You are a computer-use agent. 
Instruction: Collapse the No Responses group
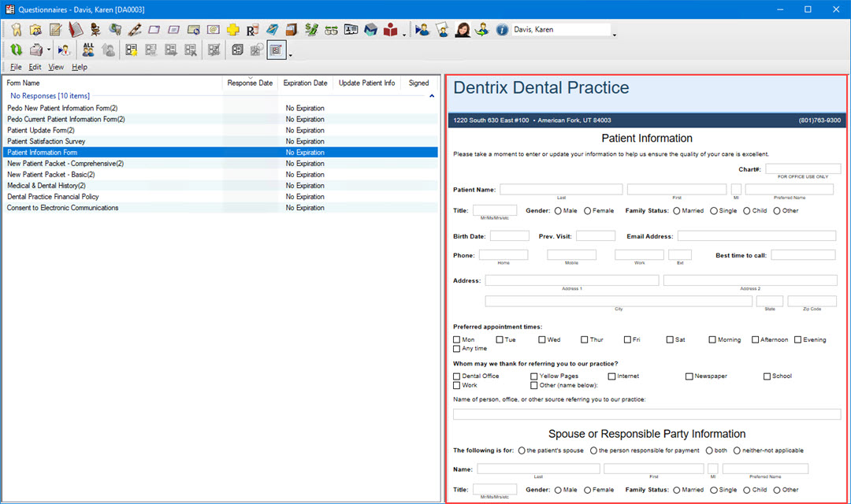431,96
